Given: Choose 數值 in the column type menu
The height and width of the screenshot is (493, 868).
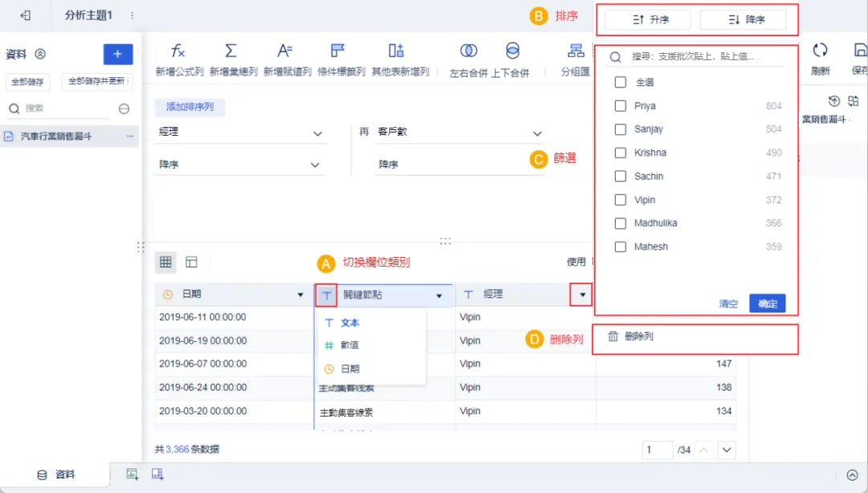Looking at the screenshot, I should (x=350, y=345).
